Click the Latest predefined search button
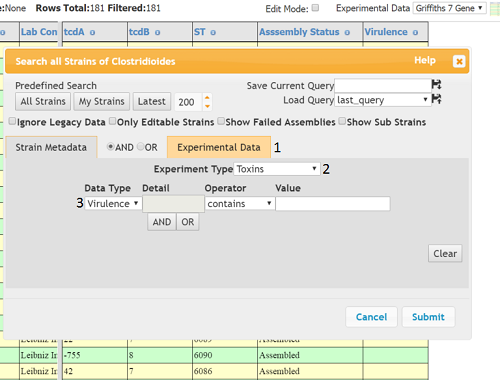 pyautogui.click(x=152, y=101)
